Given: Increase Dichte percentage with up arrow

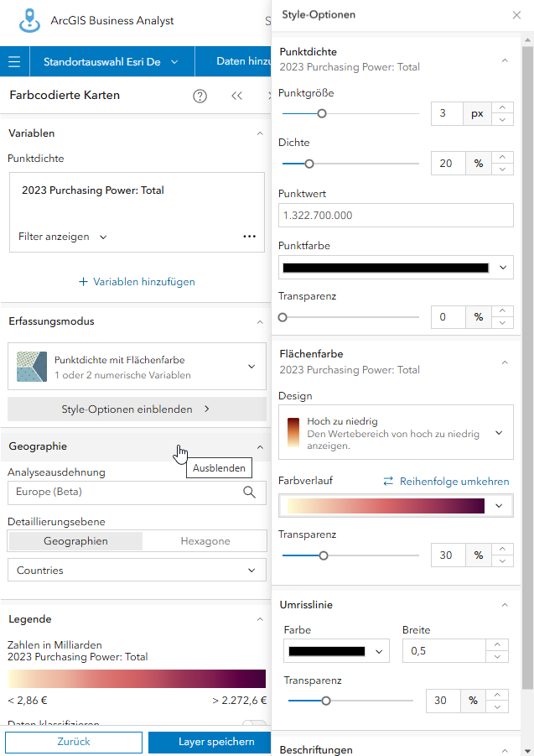Looking at the screenshot, I should click(x=502, y=157).
